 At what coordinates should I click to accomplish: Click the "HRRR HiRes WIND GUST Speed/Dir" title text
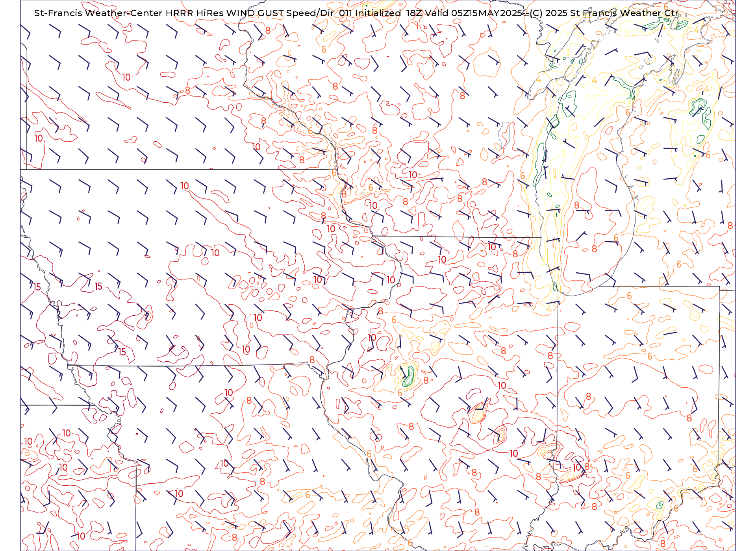250,13
